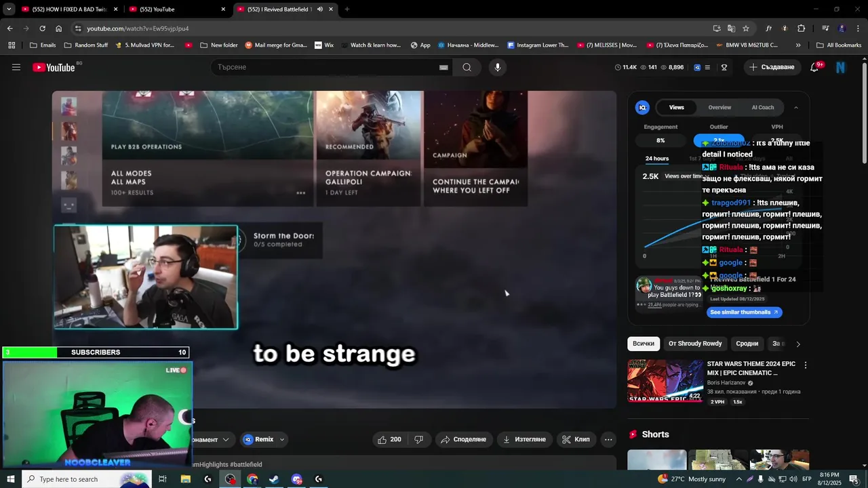Click the Create (Създаване) button

point(772,67)
